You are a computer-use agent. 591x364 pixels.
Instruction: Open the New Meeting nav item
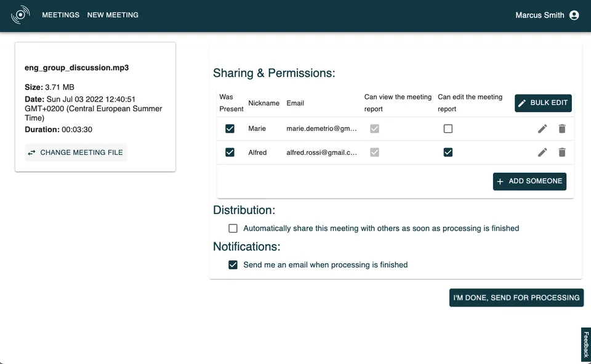click(113, 15)
